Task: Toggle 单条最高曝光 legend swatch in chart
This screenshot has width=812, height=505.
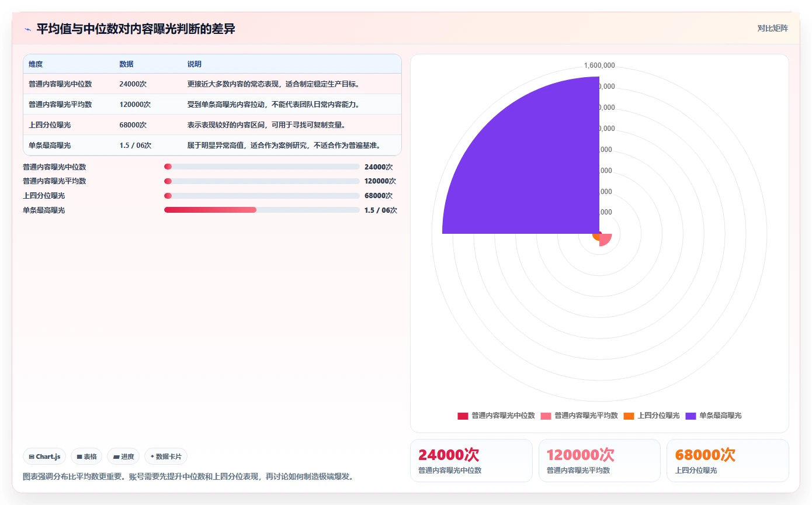Action: pos(690,416)
